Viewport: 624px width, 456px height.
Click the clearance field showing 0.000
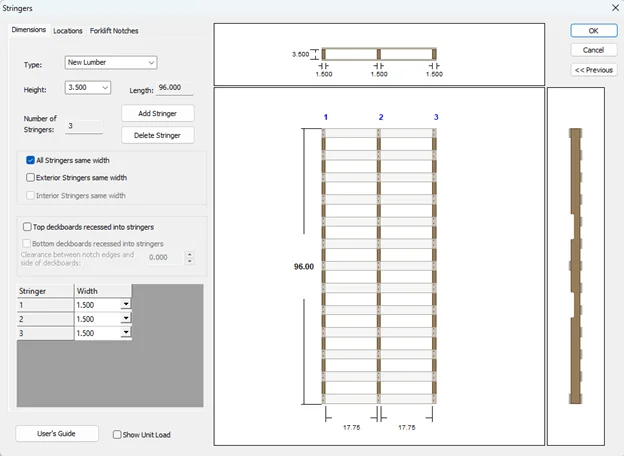(165, 257)
